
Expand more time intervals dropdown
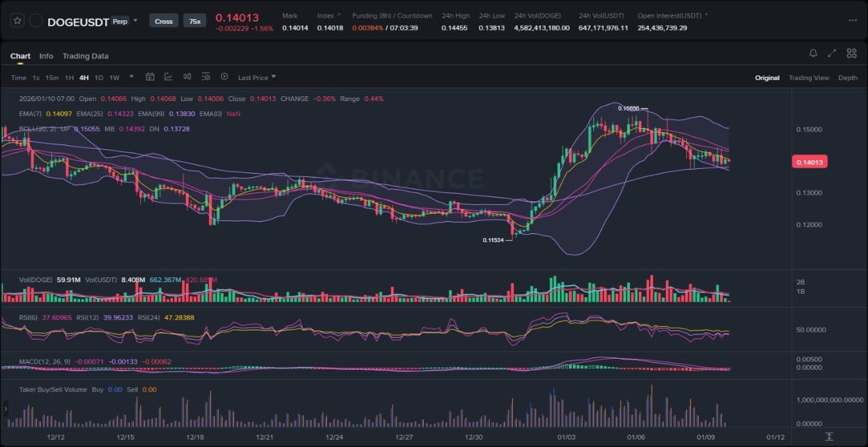click(x=131, y=77)
